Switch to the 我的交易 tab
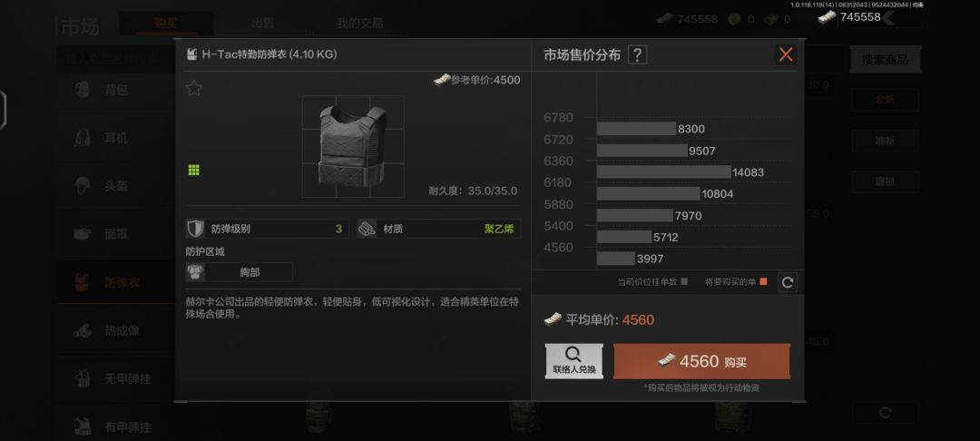This screenshot has height=441, width=980. [360, 24]
